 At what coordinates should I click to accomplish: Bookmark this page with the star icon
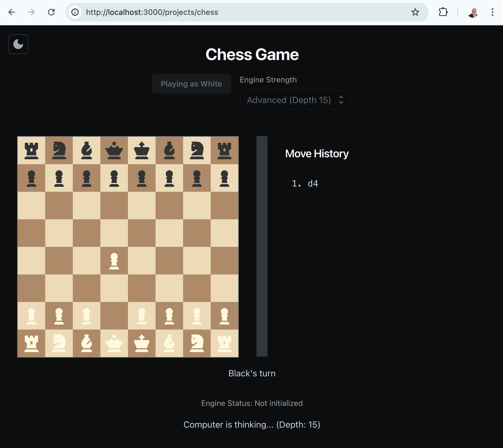(415, 12)
